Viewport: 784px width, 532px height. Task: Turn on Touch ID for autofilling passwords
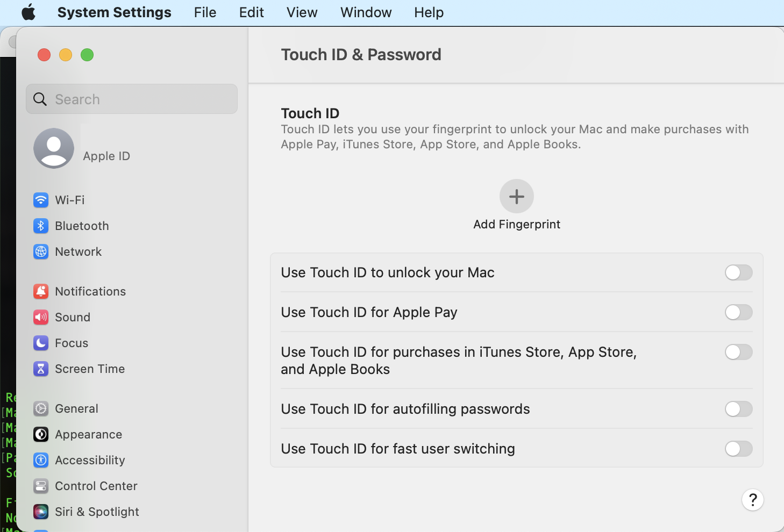pos(738,409)
